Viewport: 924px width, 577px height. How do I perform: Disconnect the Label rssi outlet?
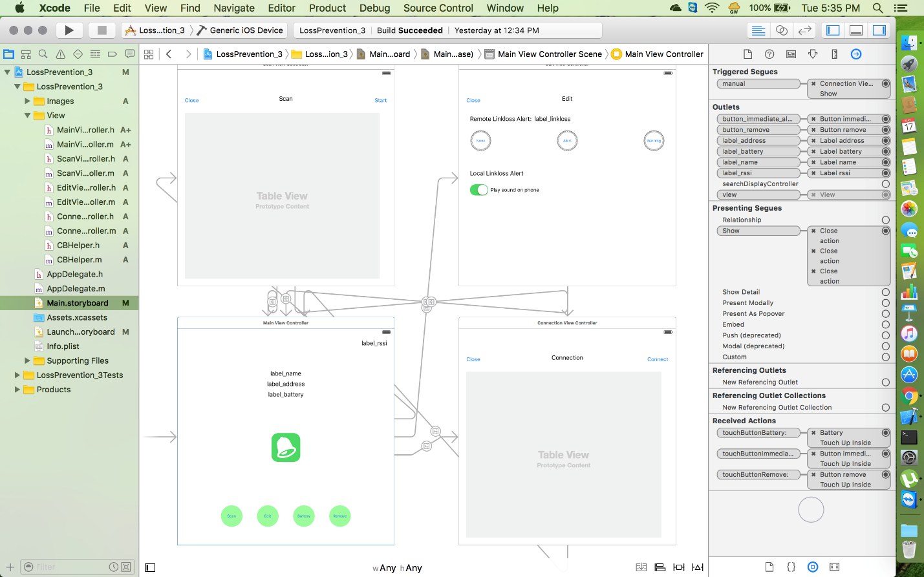813,173
